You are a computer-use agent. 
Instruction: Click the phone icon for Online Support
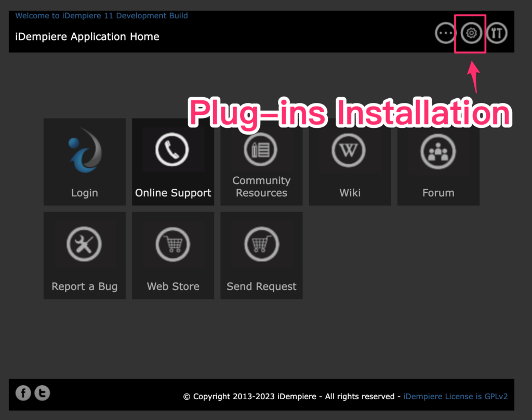coord(172,150)
